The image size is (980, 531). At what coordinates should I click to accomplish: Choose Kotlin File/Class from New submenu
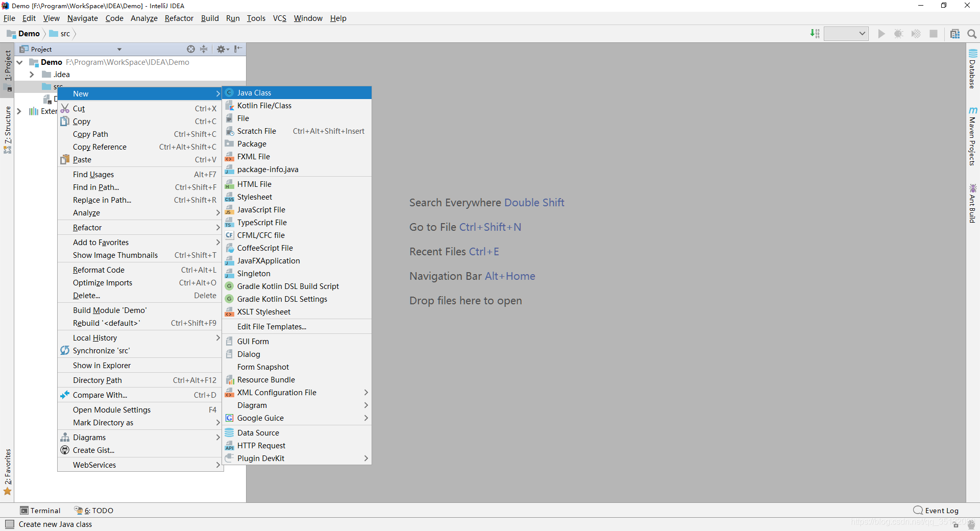tap(297, 106)
